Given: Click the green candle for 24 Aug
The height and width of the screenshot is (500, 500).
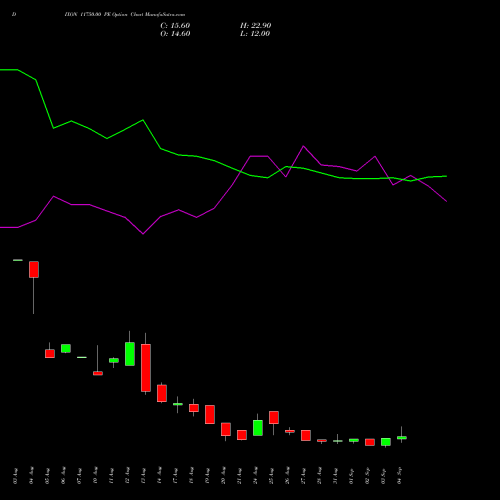Looking at the screenshot, I should (258, 428).
